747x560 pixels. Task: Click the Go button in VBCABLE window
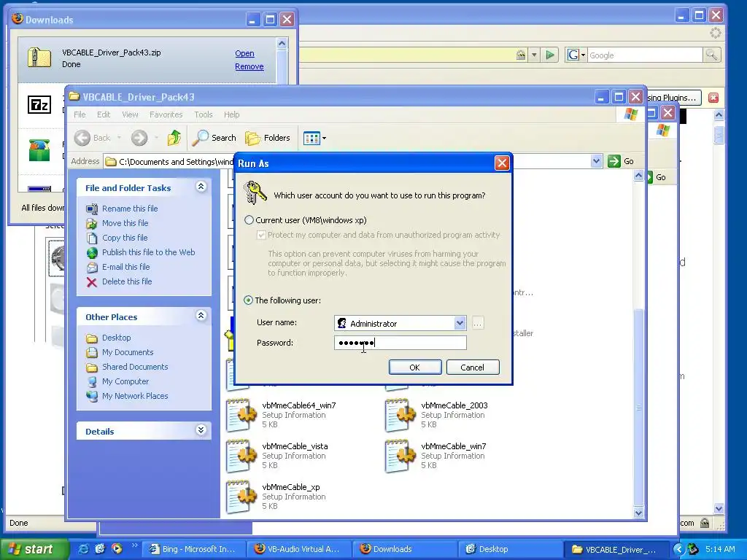point(621,161)
